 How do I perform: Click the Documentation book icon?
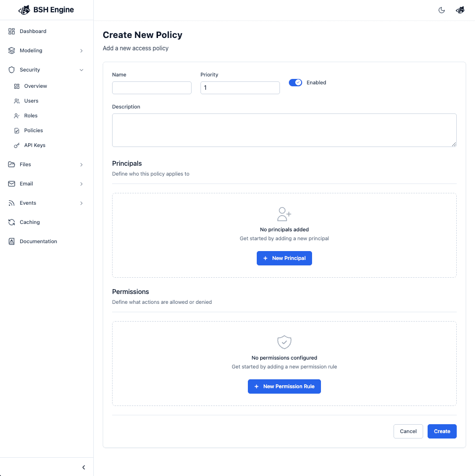click(12, 242)
